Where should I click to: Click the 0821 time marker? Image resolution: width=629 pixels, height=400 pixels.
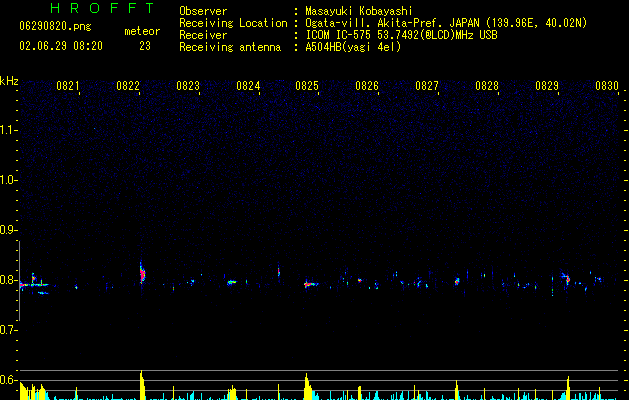[x=67, y=86]
